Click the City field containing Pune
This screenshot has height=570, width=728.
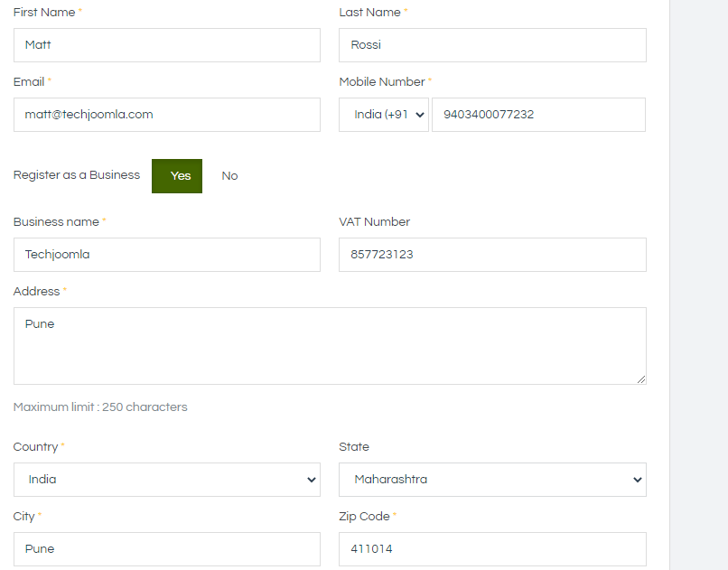[x=167, y=549]
